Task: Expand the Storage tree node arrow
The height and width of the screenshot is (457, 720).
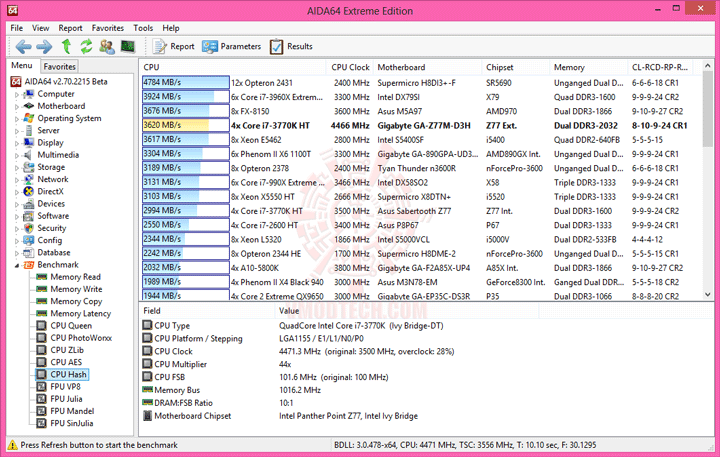Action: pyautogui.click(x=17, y=168)
